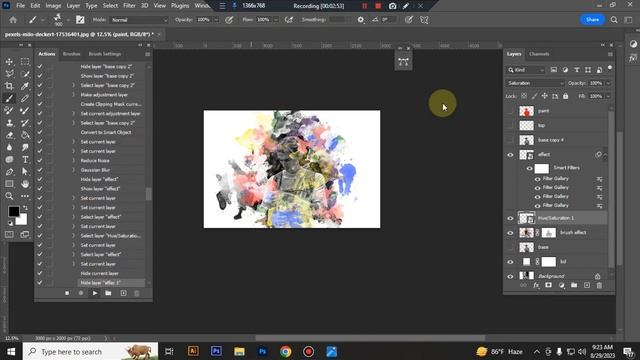Select the Move tool

click(x=9, y=62)
